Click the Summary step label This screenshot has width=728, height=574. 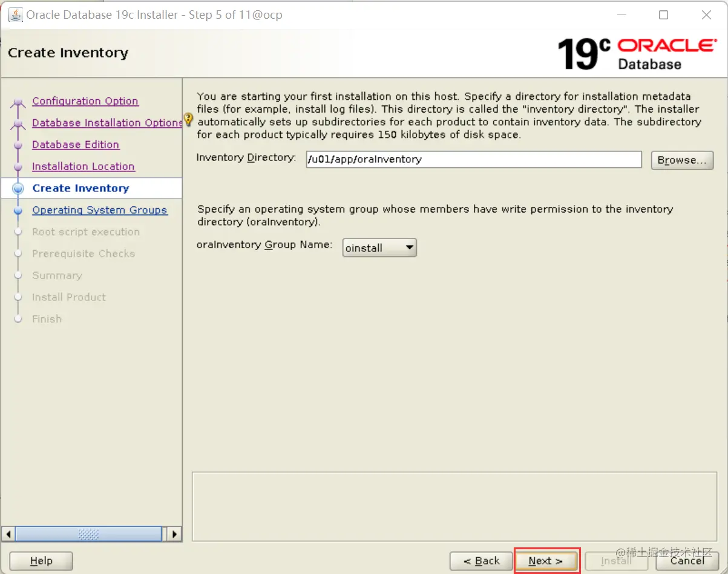57,275
